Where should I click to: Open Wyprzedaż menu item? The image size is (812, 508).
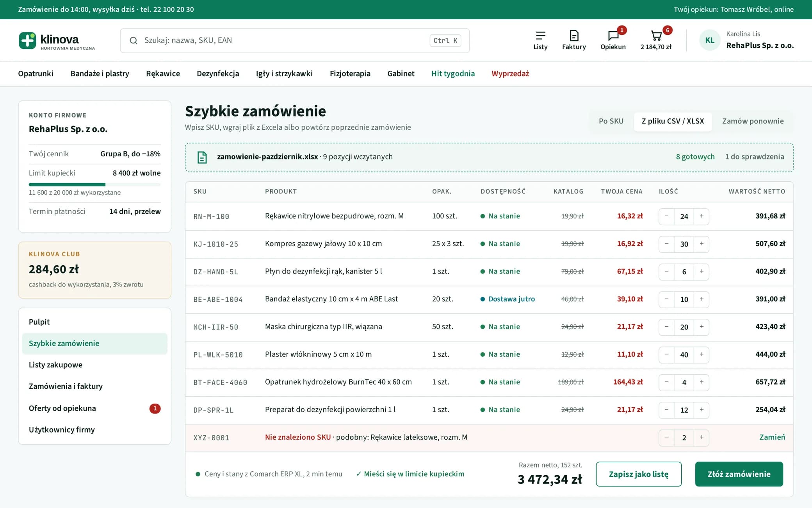pos(510,74)
